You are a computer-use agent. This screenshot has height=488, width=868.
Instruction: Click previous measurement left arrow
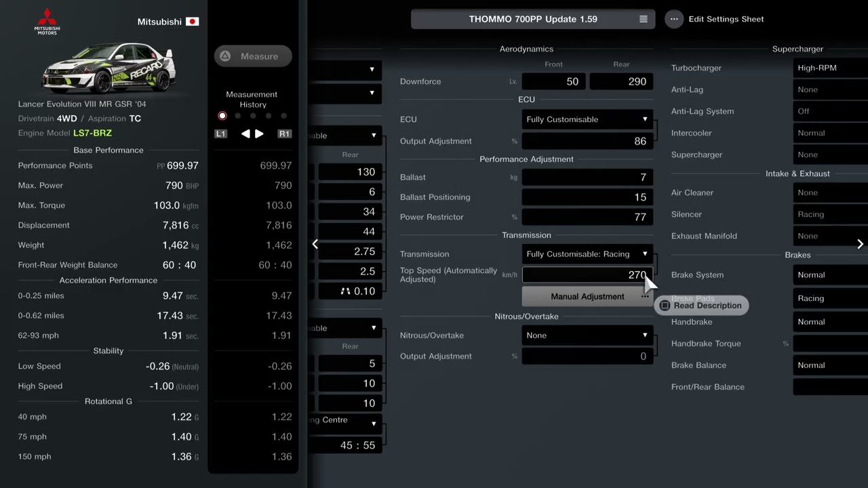[x=245, y=134]
